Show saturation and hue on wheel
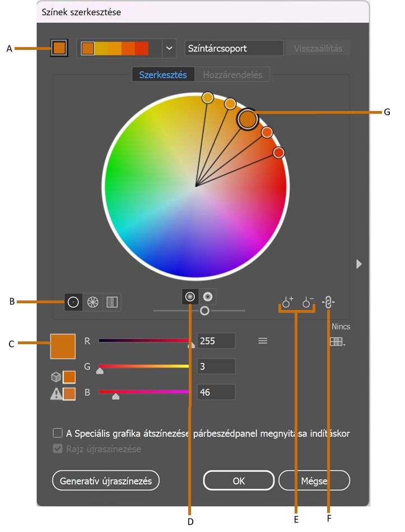The height and width of the screenshot is (532, 405). coord(190,297)
